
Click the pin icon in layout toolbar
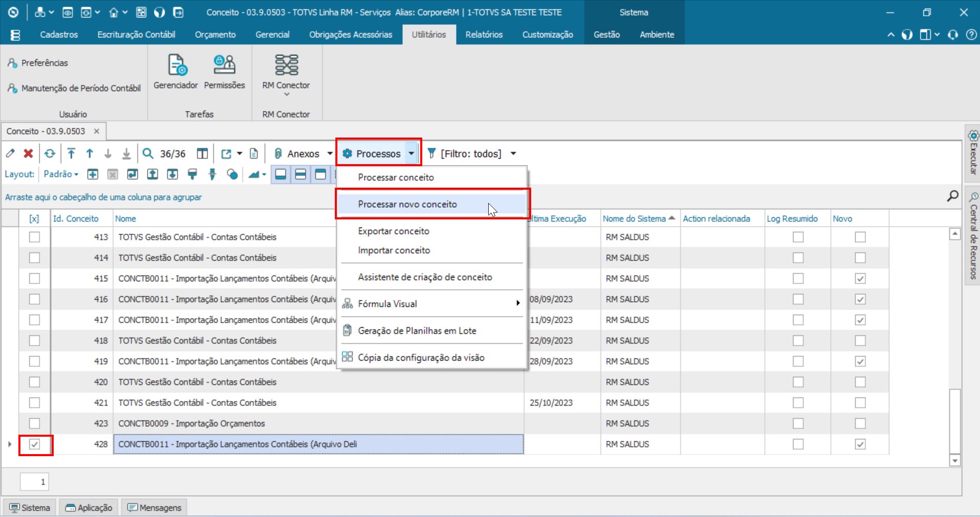[213, 174]
